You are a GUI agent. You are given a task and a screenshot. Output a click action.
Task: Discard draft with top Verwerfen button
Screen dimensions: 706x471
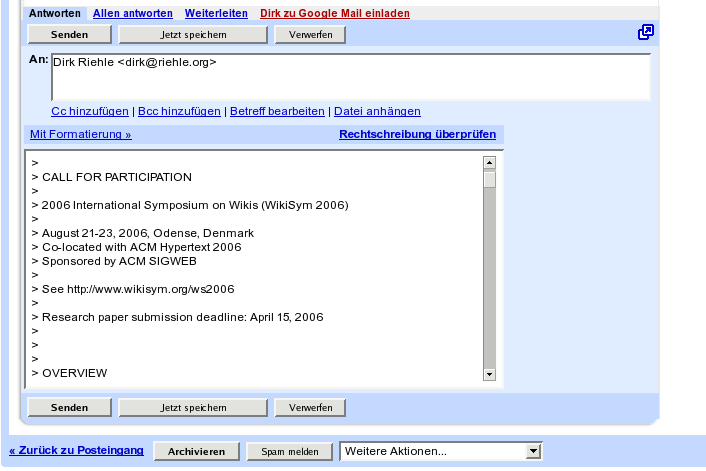pyautogui.click(x=310, y=35)
